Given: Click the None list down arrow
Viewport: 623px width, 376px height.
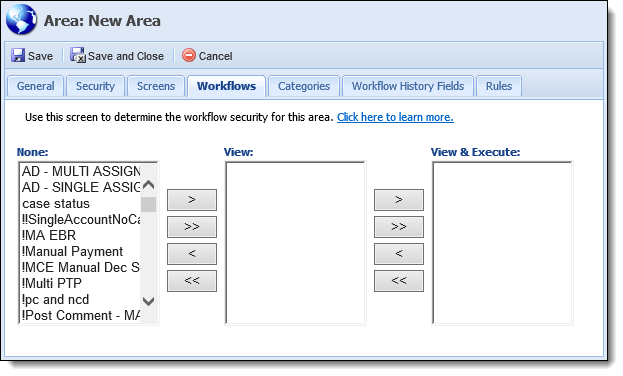Looking at the screenshot, I should click(149, 301).
